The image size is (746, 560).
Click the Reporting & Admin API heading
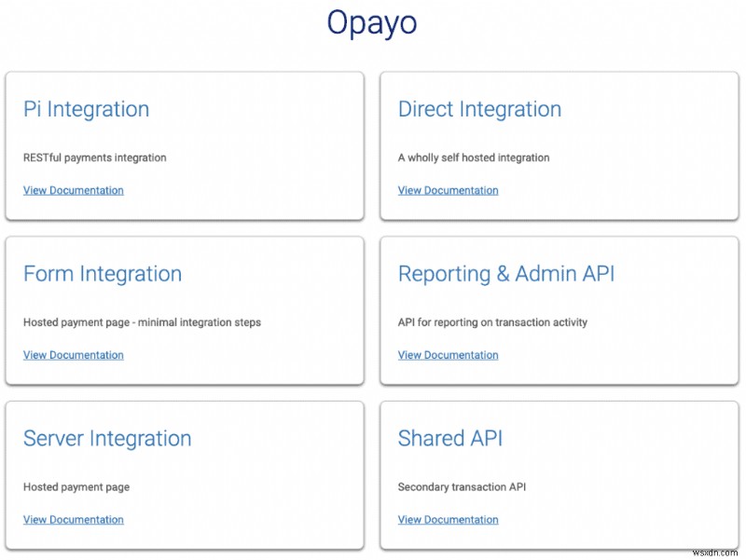point(506,274)
